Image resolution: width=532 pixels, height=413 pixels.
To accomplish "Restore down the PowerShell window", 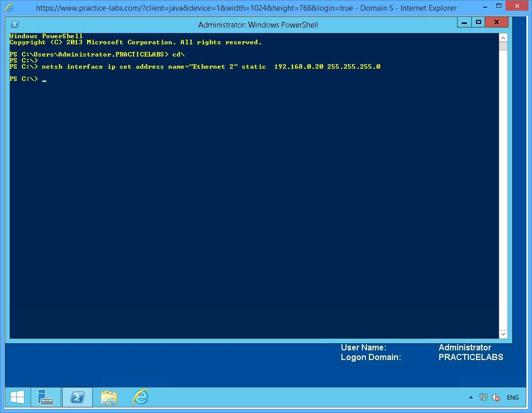I will 478,22.
